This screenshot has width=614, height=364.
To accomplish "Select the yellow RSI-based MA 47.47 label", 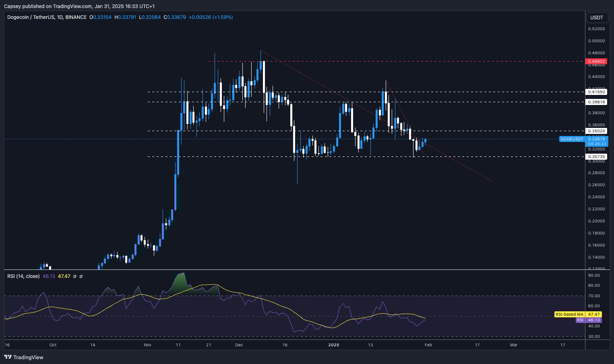I will pyautogui.click(x=577, y=315).
